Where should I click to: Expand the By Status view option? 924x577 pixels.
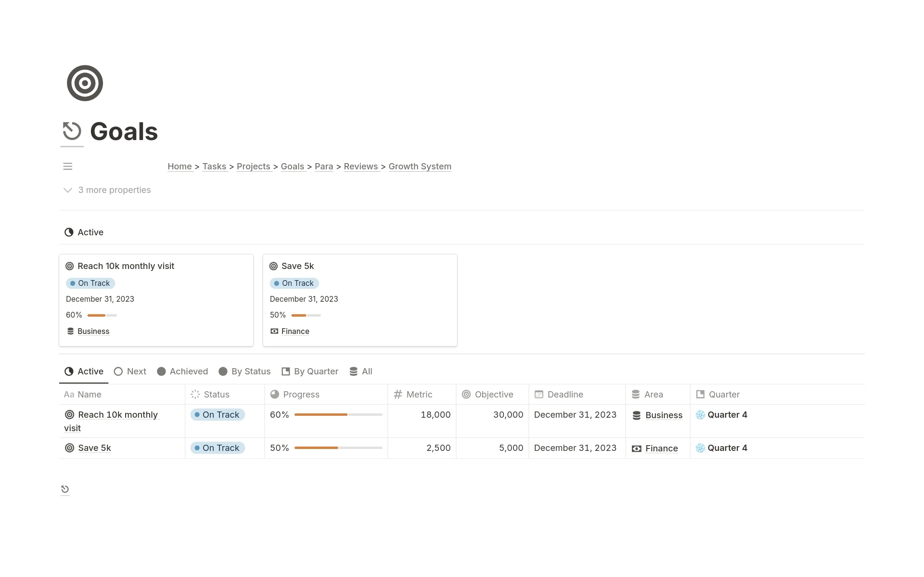coord(245,371)
